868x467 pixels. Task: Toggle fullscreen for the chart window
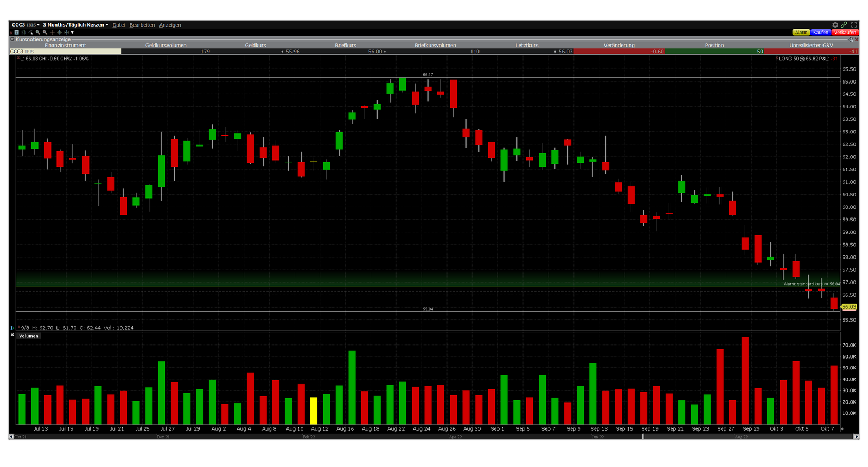coord(854,25)
